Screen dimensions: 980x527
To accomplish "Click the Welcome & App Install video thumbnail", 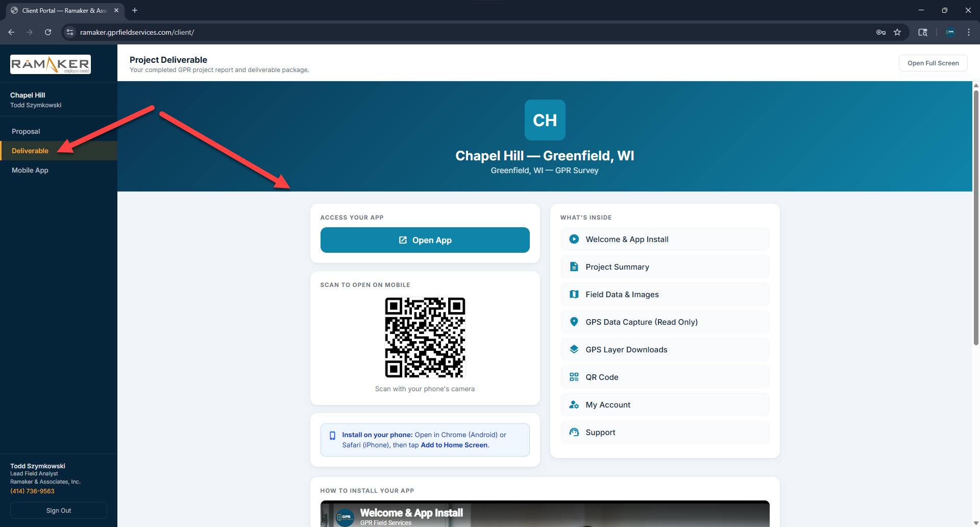I will pos(545,514).
